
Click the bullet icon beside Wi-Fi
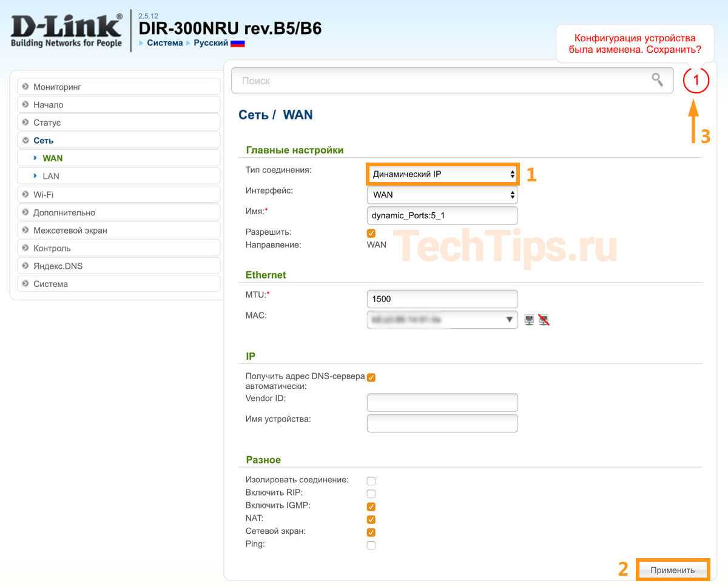click(25, 194)
